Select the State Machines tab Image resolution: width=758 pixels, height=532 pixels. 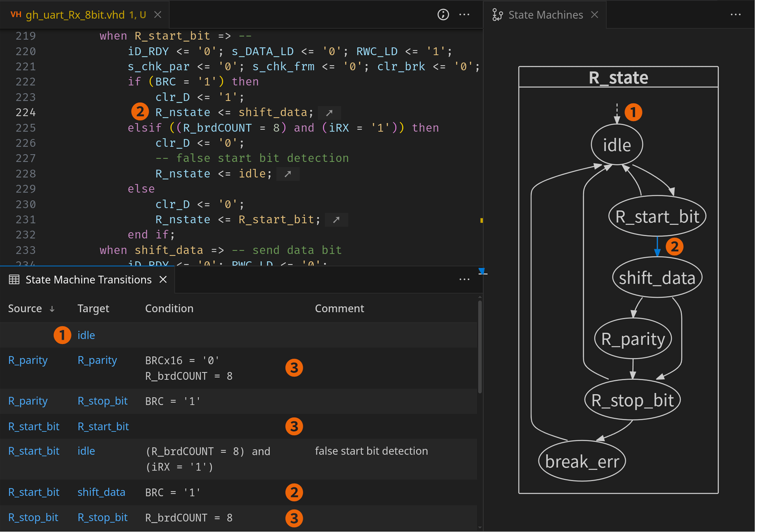click(x=545, y=15)
